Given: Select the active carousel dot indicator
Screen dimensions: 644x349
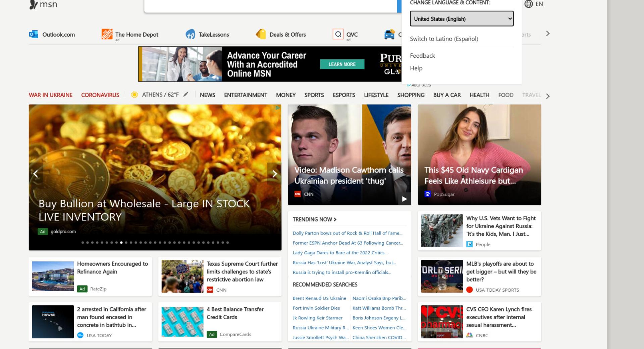Looking at the screenshot, I should pyautogui.click(x=121, y=242).
